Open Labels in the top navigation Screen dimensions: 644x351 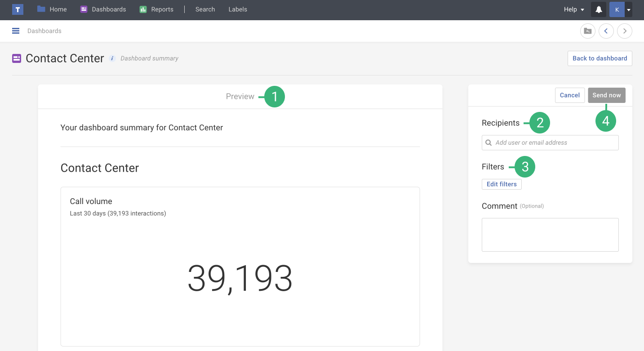(238, 9)
